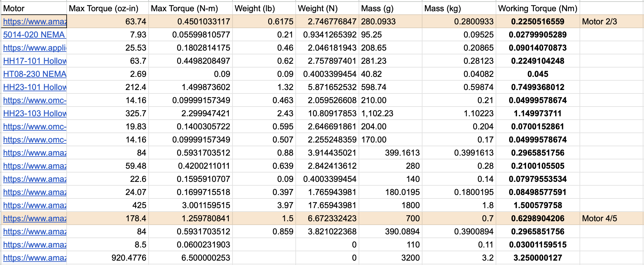Select the cell with value 0.3991613
This screenshot has width=644, height=265.
click(x=459, y=153)
